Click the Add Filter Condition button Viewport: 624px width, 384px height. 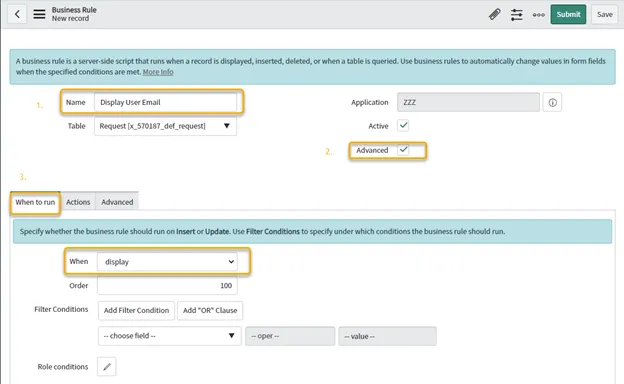136,310
